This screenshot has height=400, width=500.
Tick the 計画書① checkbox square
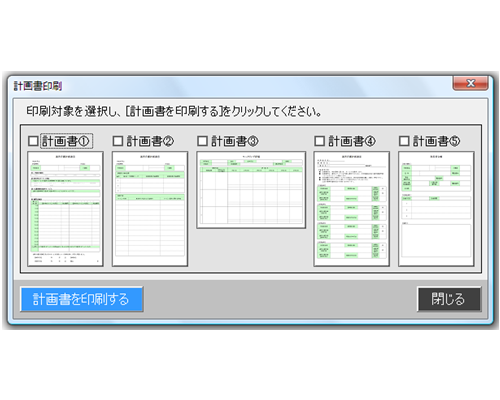tap(33, 141)
